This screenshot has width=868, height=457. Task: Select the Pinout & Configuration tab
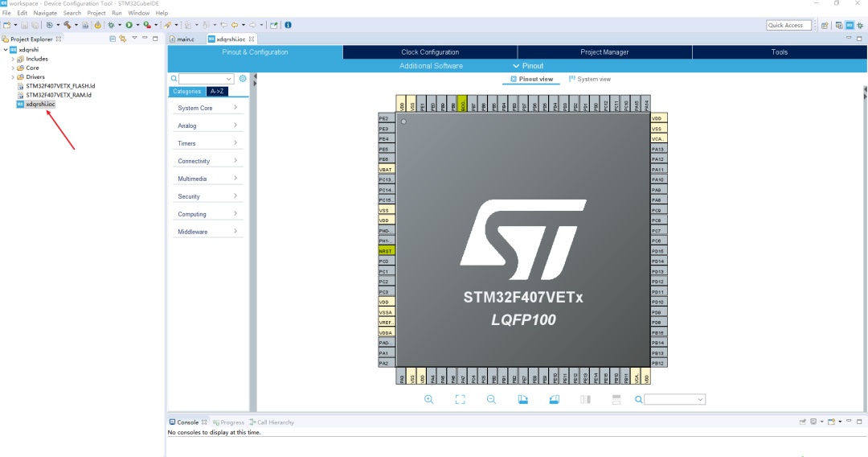(x=256, y=52)
